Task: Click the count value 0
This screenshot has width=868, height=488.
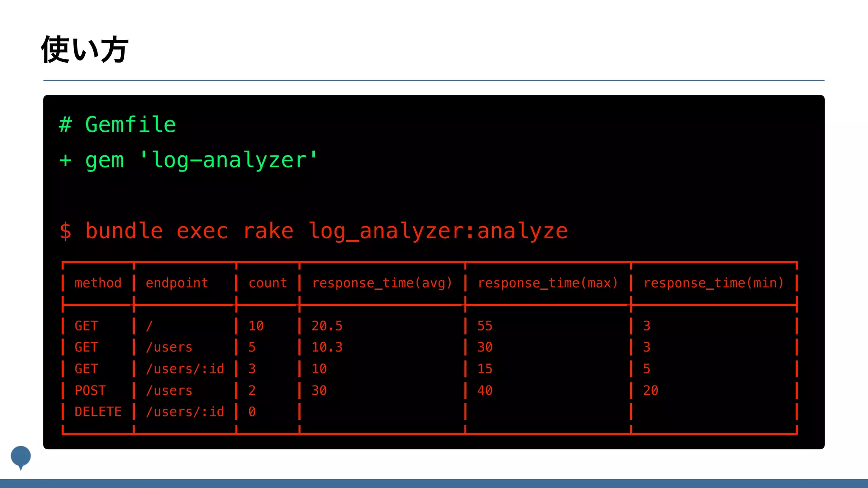Action: 252,411
